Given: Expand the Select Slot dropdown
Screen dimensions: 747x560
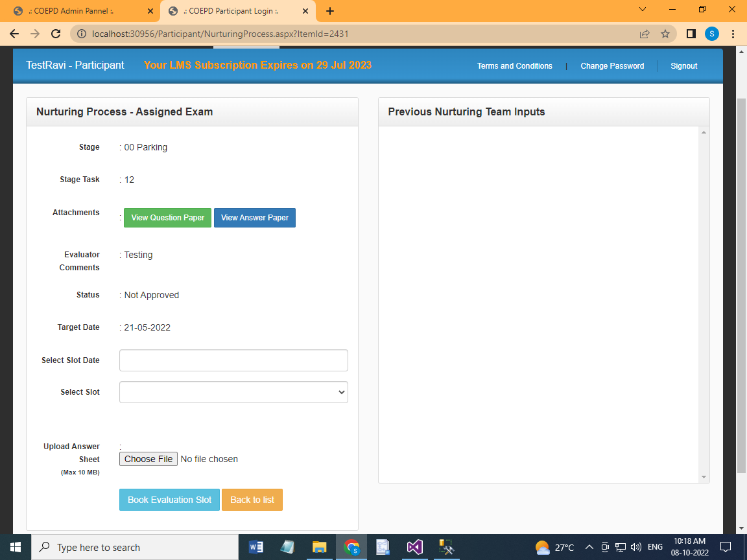Looking at the screenshot, I should (233, 392).
